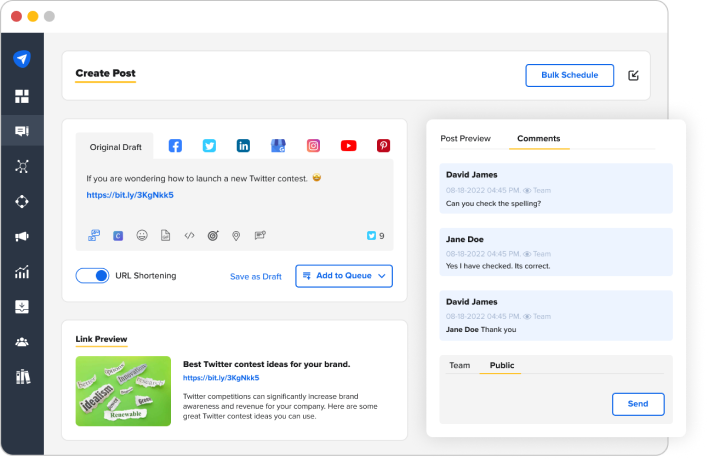Select the Public comment tab

tap(502, 365)
